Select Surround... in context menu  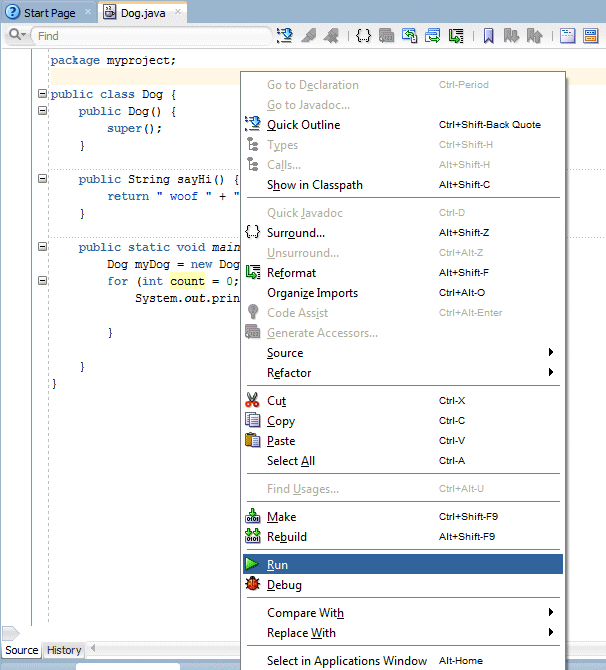pos(403,233)
